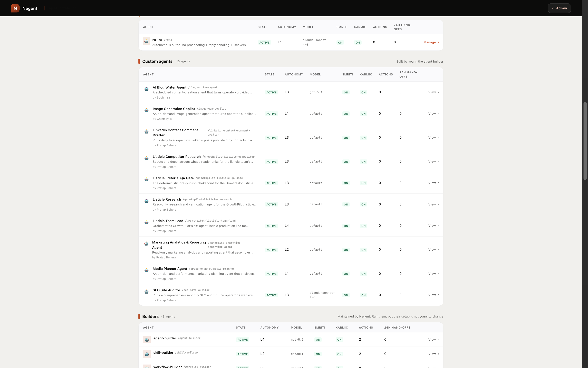Open View for LinkedIn Contact Comment Drafter
This screenshot has width=588, height=368.
tap(434, 138)
